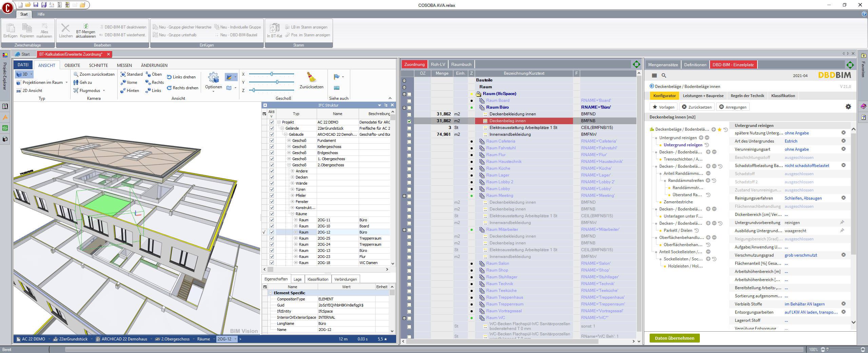This screenshot has width=868, height=353.
Task: Click 2OG-12 breadcrumb in status bar
Action: pyautogui.click(x=224, y=339)
